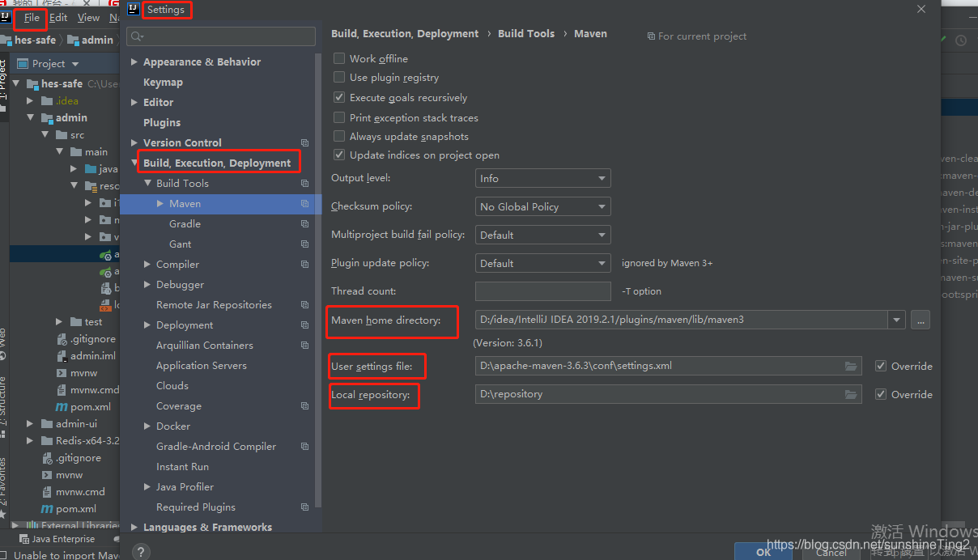Enable Always update snapshots
This screenshot has width=978, height=560.
pyautogui.click(x=339, y=136)
